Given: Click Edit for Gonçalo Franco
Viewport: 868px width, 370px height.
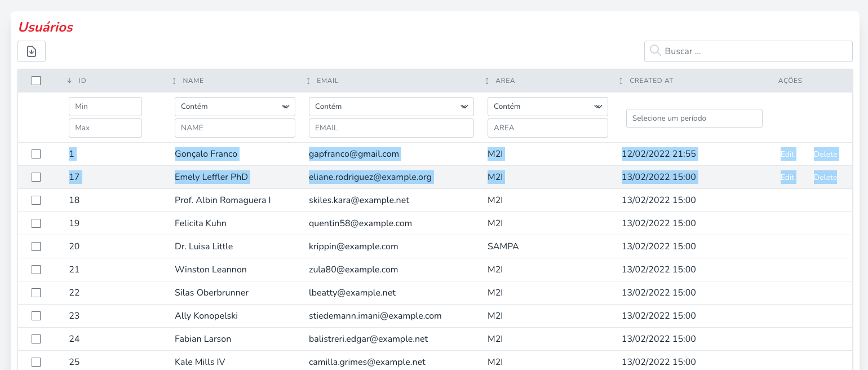Looking at the screenshot, I should coord(787,154).
